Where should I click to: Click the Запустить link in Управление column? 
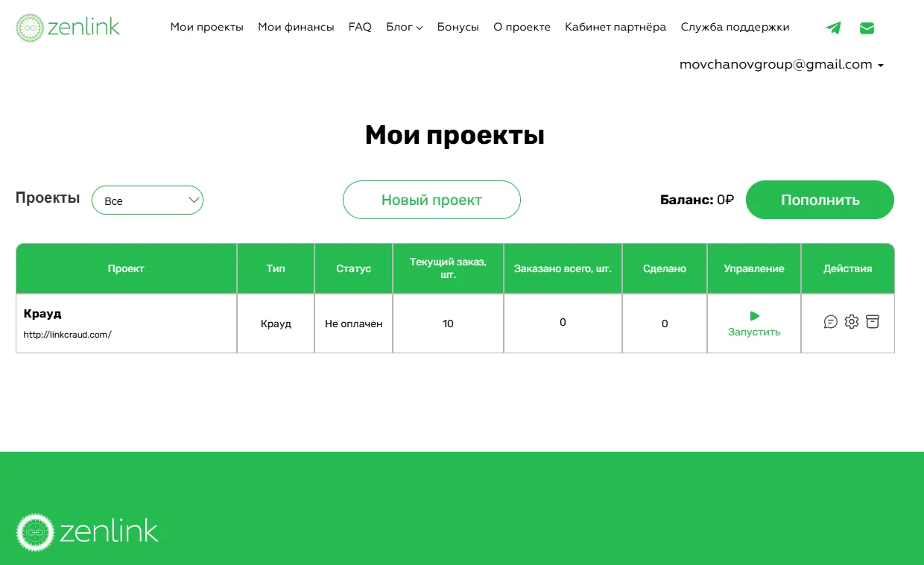754,332
